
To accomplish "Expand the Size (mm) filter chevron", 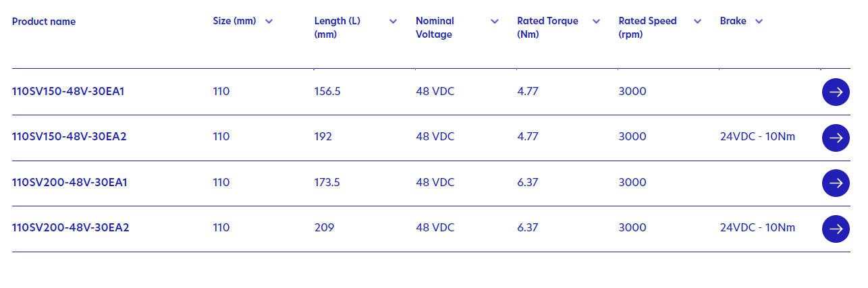I will click(x=269, y=22).
